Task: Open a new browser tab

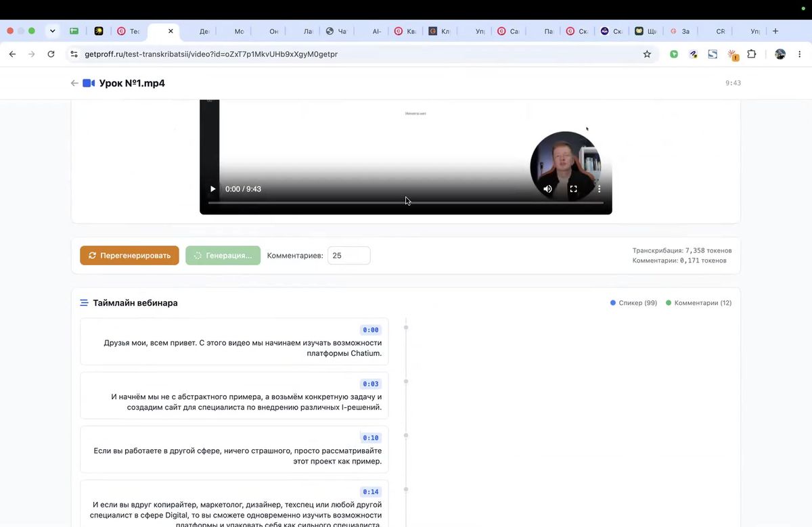Action: coord(775,31)
